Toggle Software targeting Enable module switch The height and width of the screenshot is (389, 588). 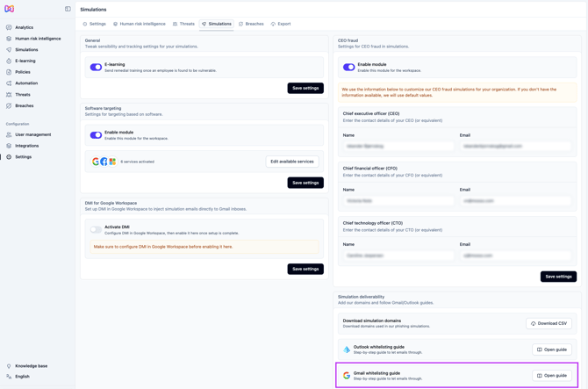pyautogui.click(x=96, y=135)
